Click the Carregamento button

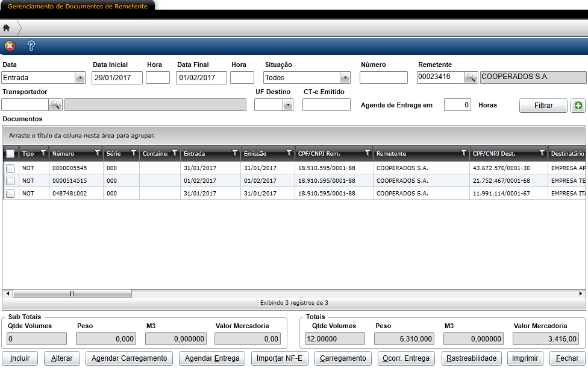[x=343, y=358]
